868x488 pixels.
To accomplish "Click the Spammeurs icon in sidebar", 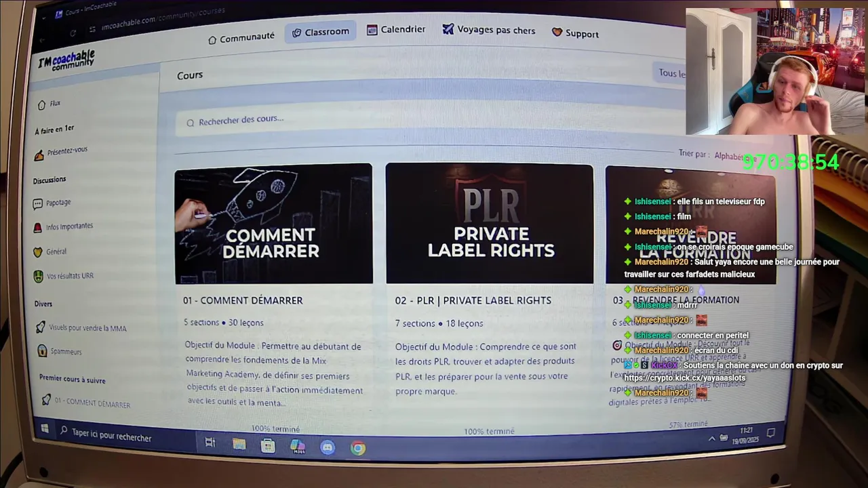I will click(x=43, y=351).
